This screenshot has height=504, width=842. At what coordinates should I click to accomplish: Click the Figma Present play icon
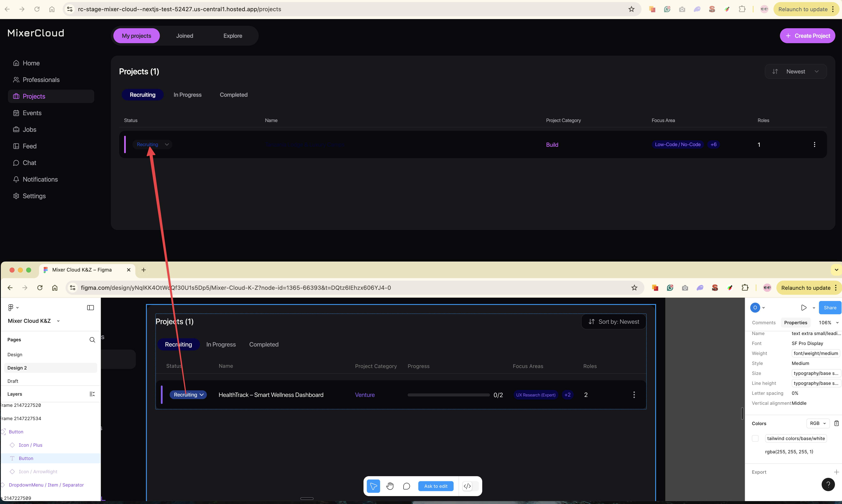[804, 308]
